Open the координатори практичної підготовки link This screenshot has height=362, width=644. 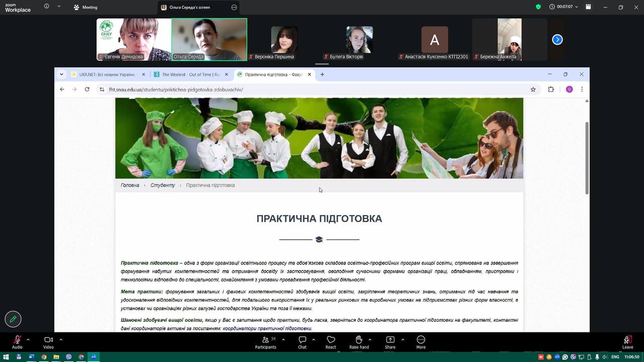267,329
